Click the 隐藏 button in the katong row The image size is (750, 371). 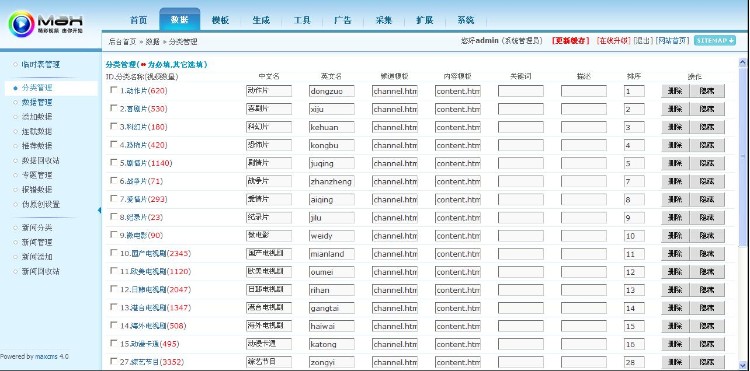point(707,344)
